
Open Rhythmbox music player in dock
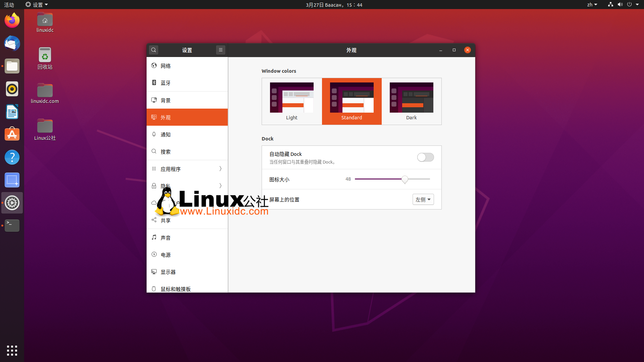(x=12, y=89)
